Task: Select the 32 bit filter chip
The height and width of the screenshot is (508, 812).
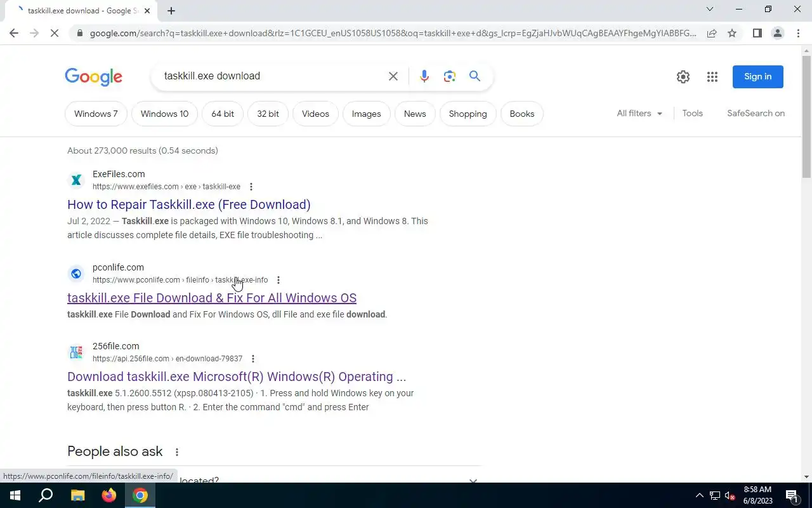Action: 268,114
